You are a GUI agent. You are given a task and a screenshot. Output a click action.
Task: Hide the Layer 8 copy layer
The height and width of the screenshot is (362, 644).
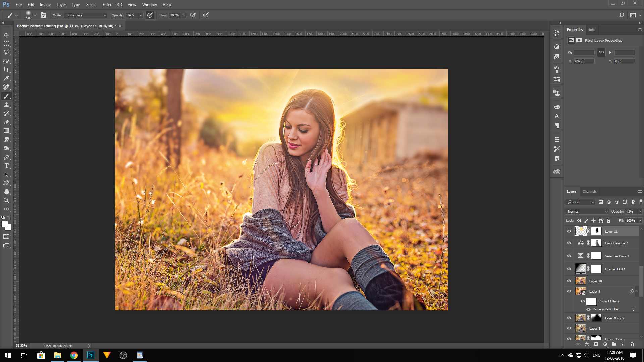pyautogui.click(x=569, y=318)
